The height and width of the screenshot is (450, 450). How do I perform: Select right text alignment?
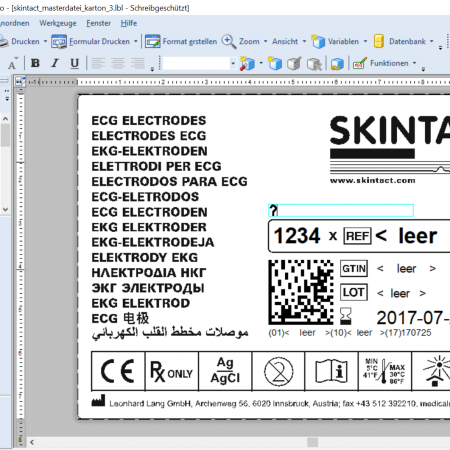(x=137, y=63)
